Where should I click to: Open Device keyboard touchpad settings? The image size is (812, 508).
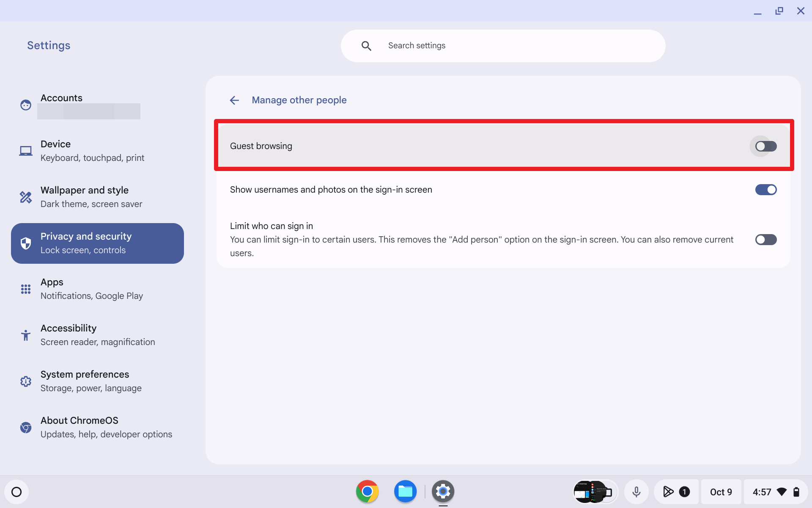point(94,150)
